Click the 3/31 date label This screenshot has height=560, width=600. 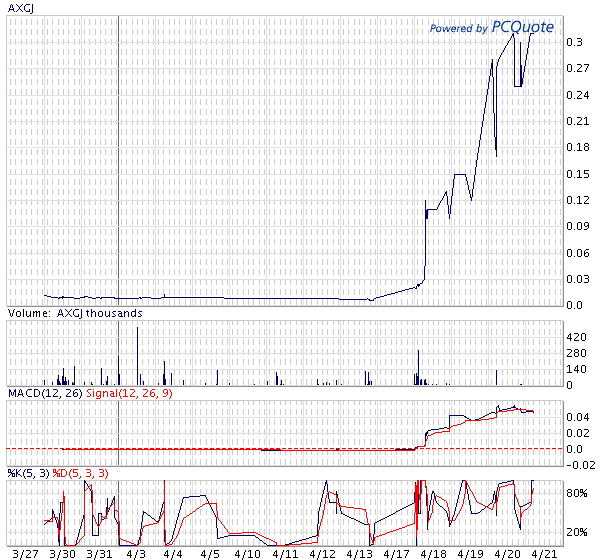99,554
